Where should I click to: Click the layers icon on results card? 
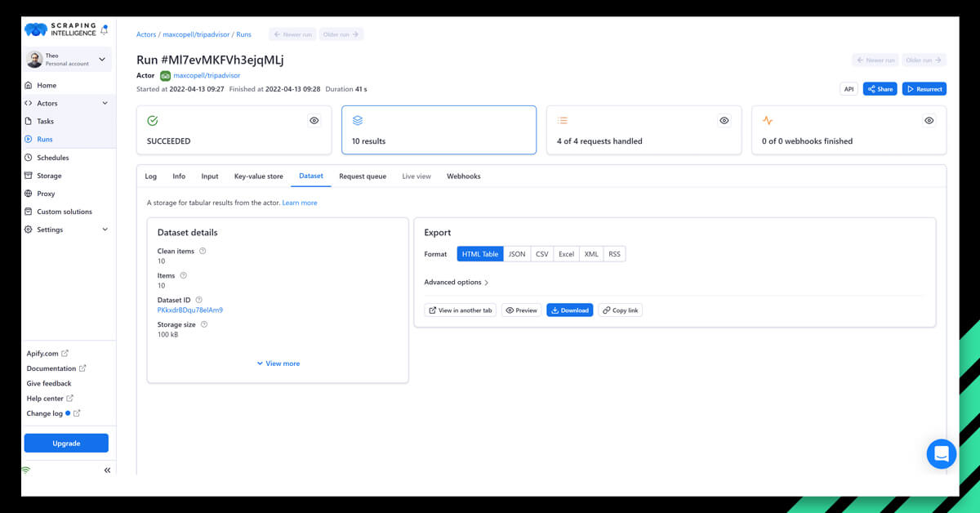coord(357,120)
